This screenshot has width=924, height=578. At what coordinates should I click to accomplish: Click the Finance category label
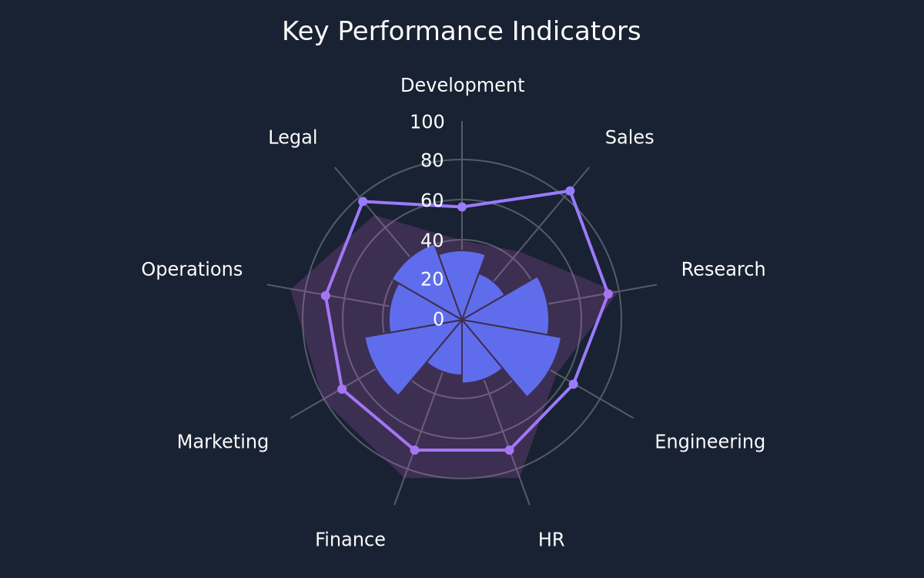(350, 540)
